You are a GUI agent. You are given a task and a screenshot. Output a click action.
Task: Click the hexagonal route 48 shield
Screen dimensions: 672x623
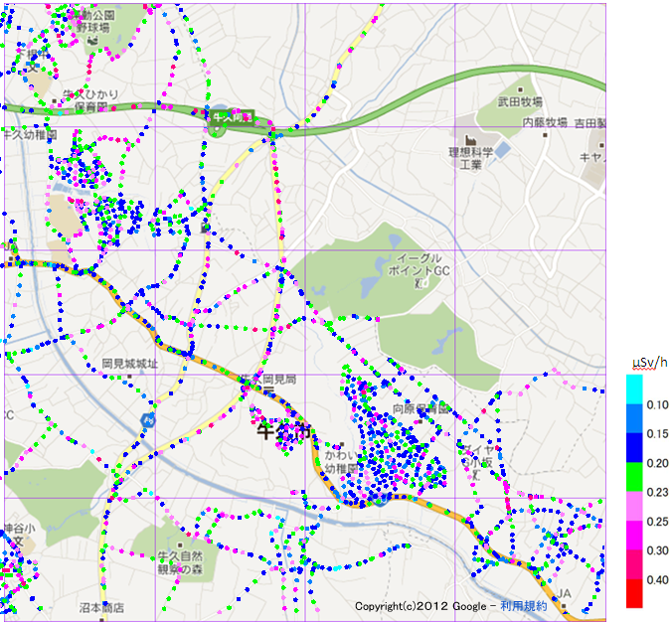point(147,419)
